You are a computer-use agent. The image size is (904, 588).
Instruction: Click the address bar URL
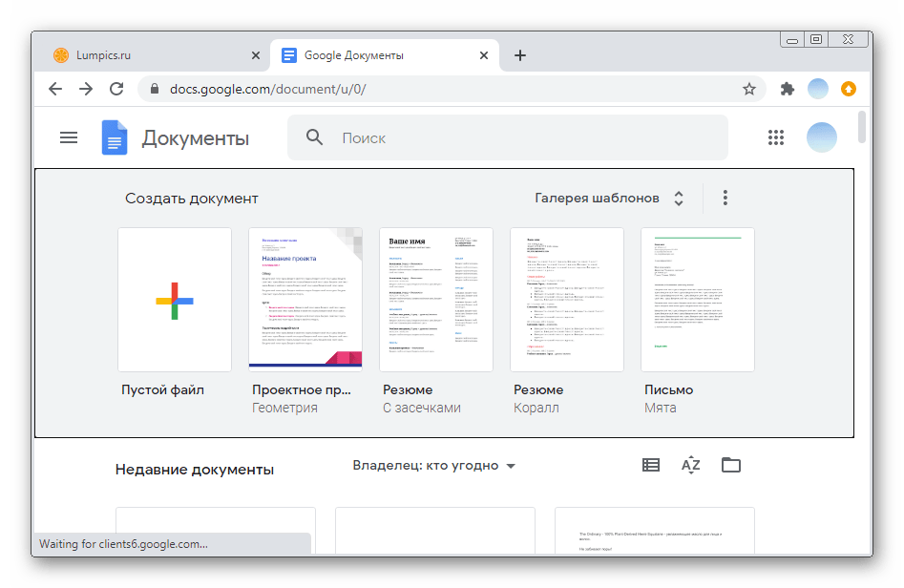(267, 89)
